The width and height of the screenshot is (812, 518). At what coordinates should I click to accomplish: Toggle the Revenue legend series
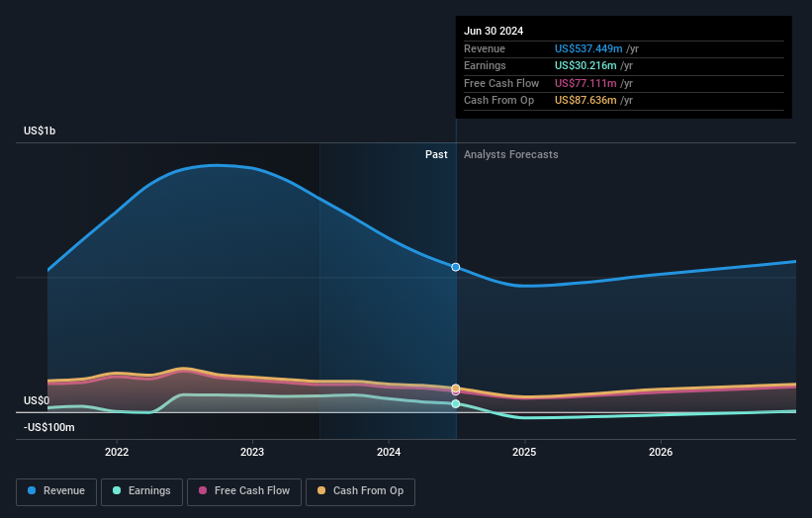[x=56, y=491]
